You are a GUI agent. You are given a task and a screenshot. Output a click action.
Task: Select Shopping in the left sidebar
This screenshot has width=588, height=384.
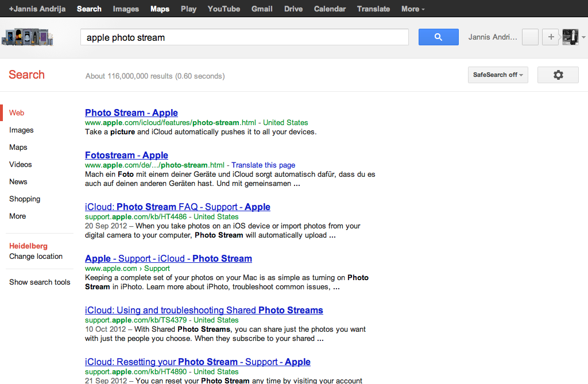[x=25, y=199]
